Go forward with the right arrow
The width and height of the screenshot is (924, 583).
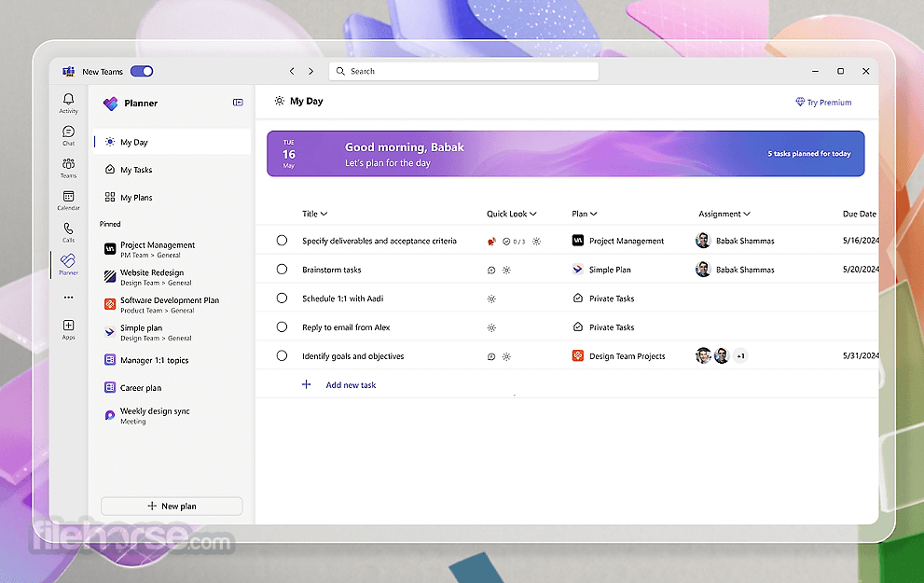click(311, 71)
